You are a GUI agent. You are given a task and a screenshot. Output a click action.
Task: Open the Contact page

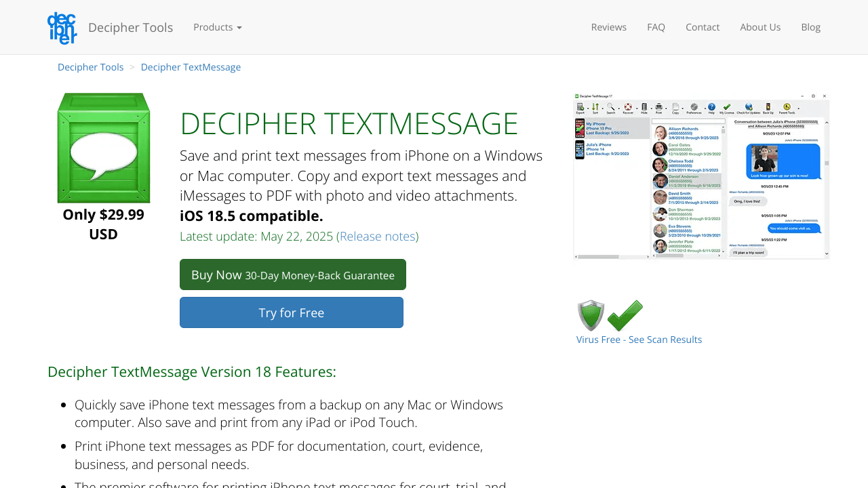pyautogui.click(x=703, y=27)
